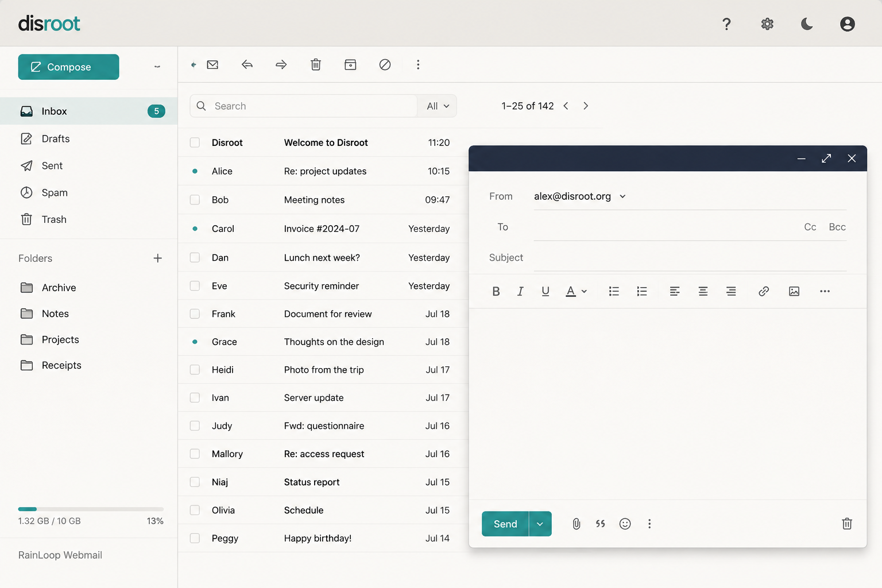Collapse the sidebar with the dash toggle

(157, 67)
